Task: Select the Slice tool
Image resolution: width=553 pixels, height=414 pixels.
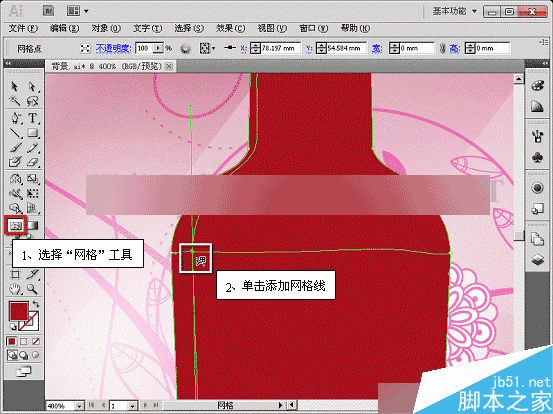Action: pos(33,274)
